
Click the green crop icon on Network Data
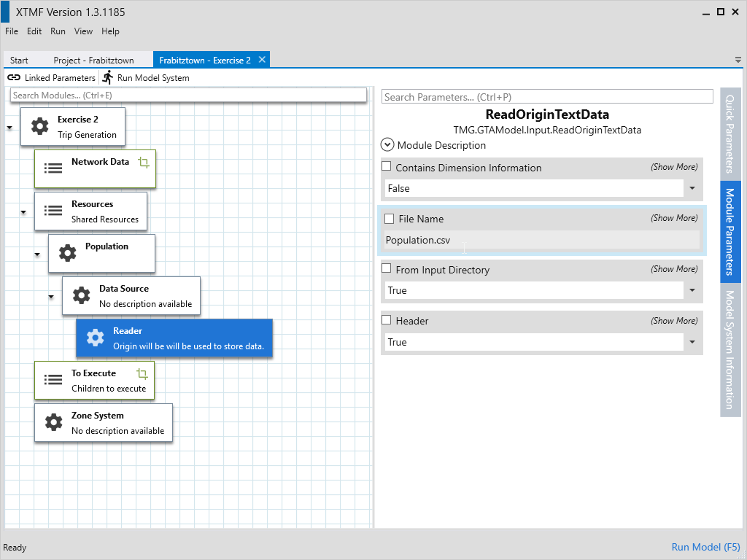(x=144, y=163)
